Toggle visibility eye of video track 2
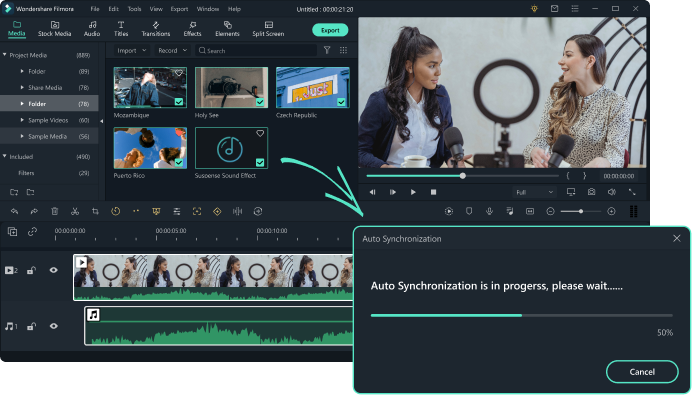The height and width of the screenshot is (395, 692). (x=53, y=270)
